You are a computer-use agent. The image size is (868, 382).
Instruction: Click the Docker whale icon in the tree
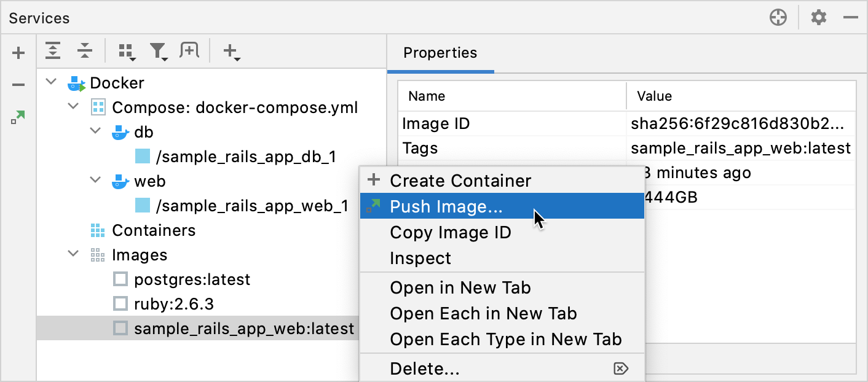(76, 82)
